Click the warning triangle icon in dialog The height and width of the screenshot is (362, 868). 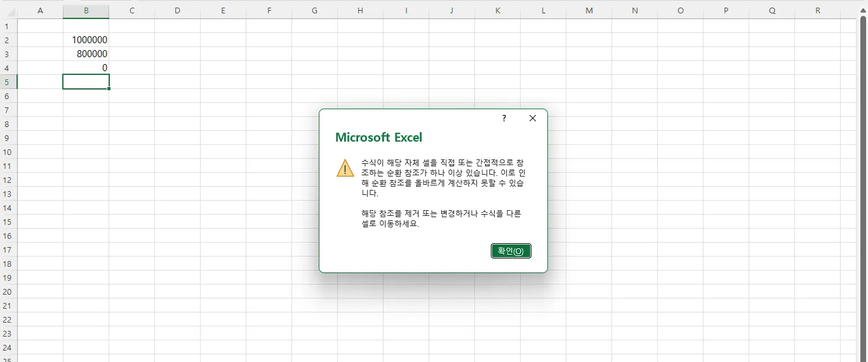coord(345,168)
